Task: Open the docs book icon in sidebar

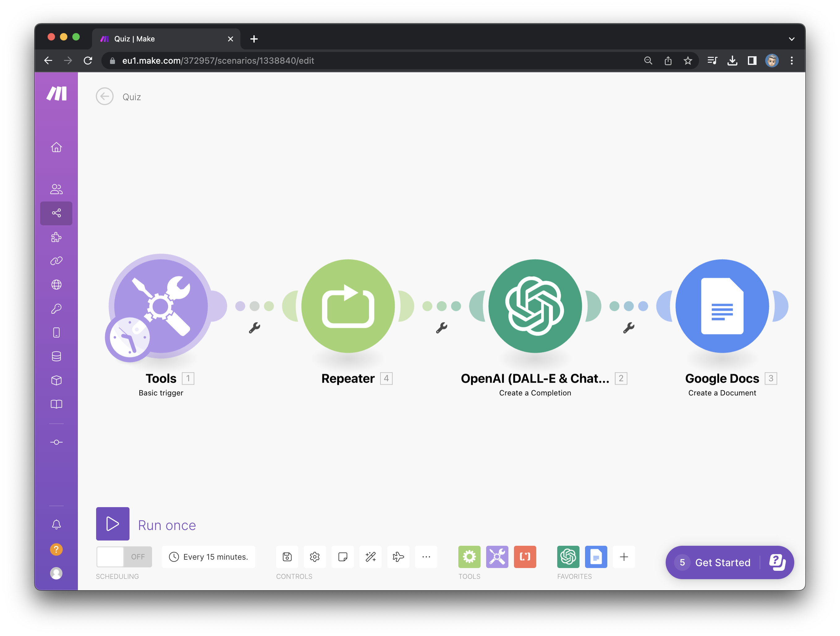Action: point(56,404)
